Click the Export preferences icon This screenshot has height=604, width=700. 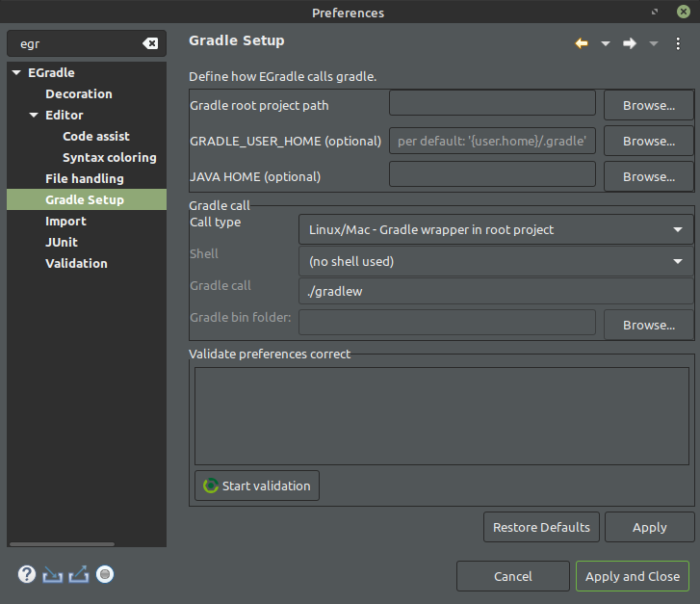[79, 574]
